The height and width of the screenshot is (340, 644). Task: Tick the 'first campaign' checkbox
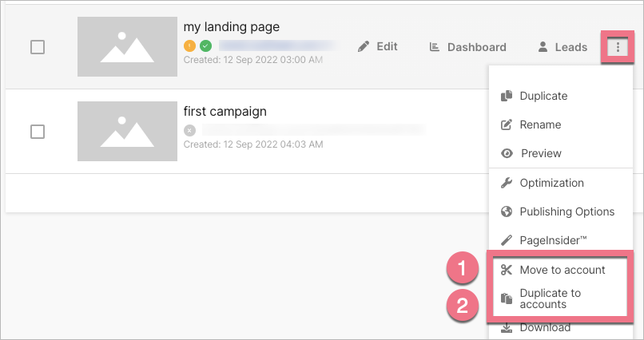point(38,131)
